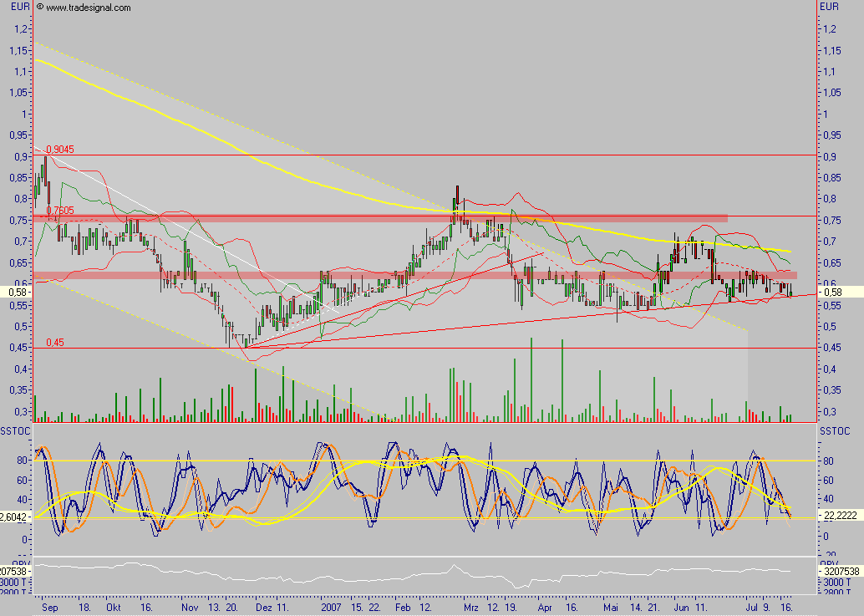The image size is (864, 616).
Task: Click the 0,3 price label on left axis
Action: click(x=20, y=411)
